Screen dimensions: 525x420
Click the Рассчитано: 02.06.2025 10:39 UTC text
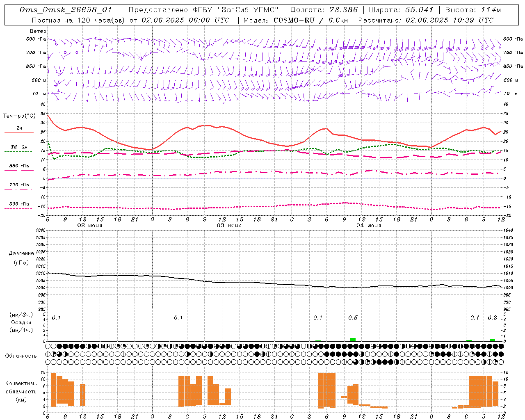[x=426, y=20]
